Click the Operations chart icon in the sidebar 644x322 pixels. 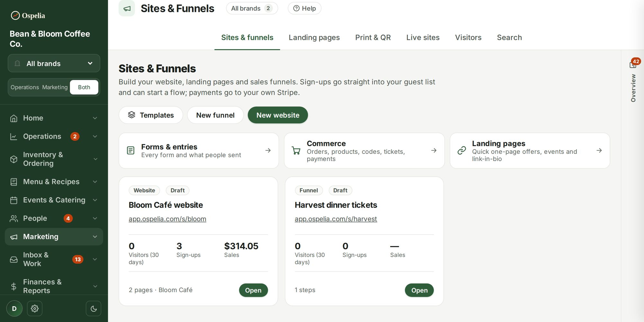click(14, 137)
